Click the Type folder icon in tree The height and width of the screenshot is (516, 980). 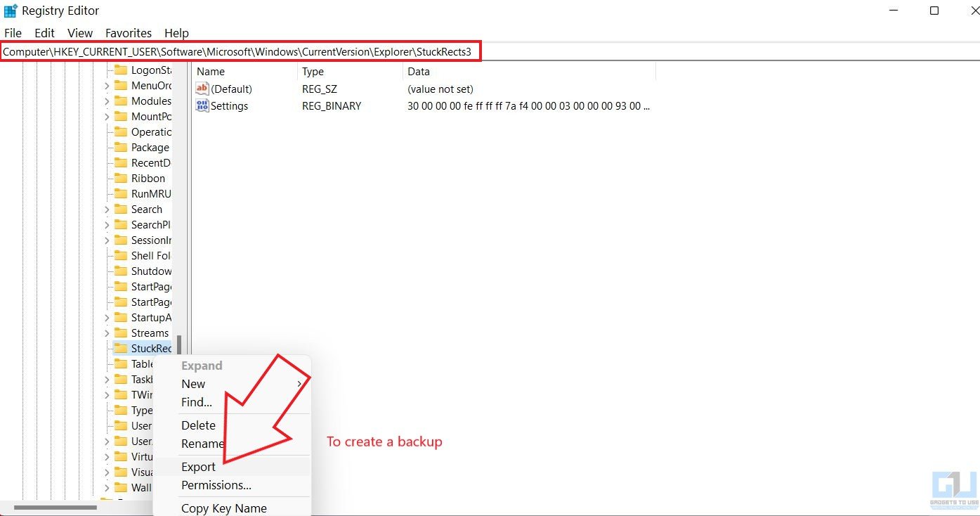121,411
